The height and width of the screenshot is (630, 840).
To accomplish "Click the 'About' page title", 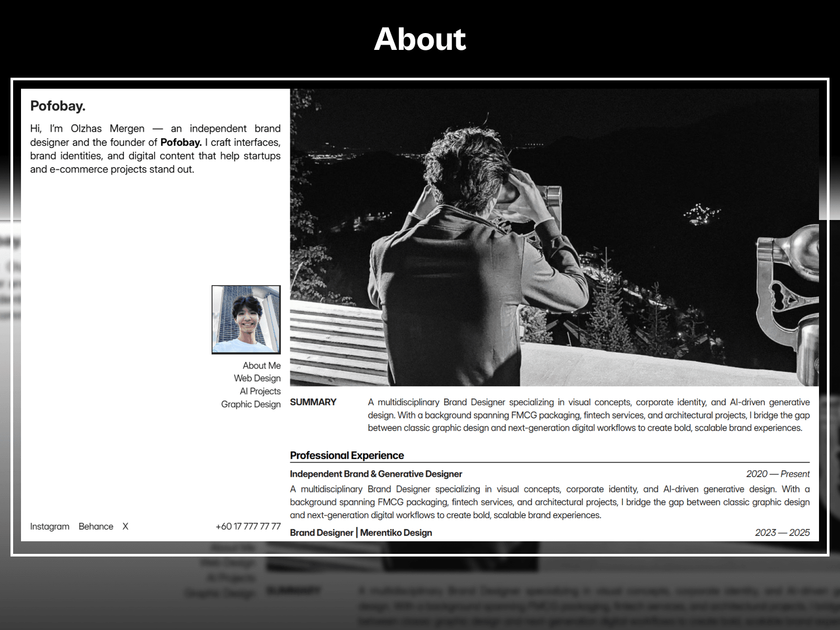I will click(420, 39).
